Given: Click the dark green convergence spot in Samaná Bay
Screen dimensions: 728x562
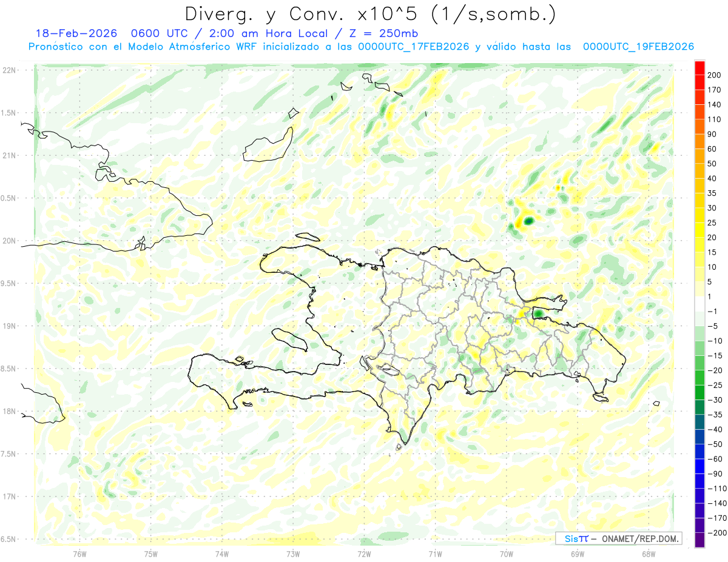Looking at the screenshot, I should (538, 313).
